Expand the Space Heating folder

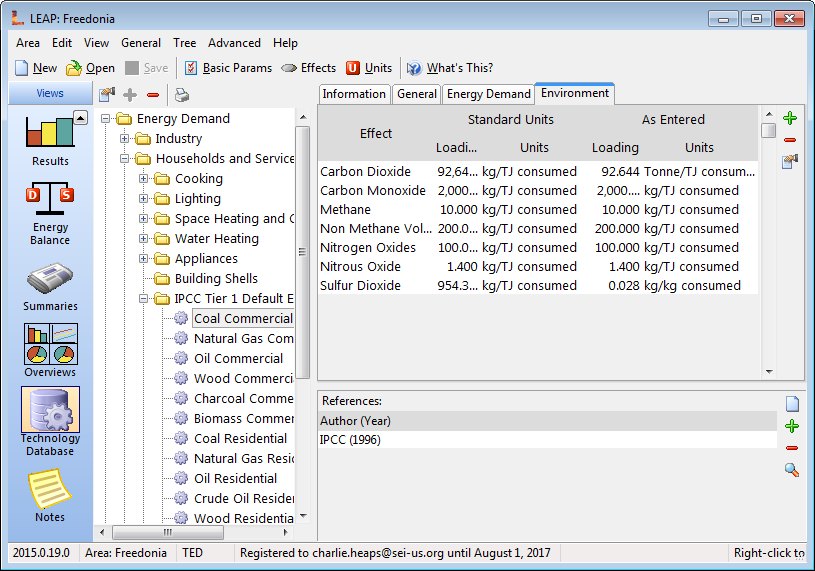(143, 218)
